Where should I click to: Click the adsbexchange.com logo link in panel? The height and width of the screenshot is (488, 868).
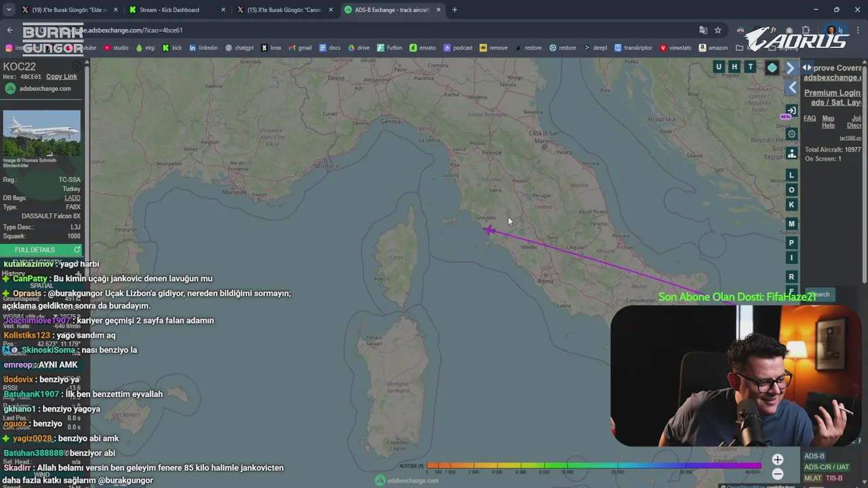39,89
